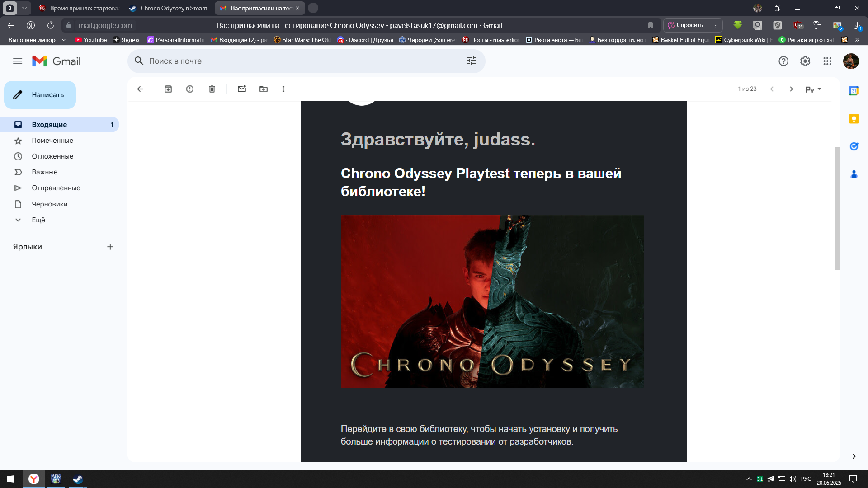Click the Chrono Odyssey banner image
Screen dimensions: 868x488
pos(492,301)
